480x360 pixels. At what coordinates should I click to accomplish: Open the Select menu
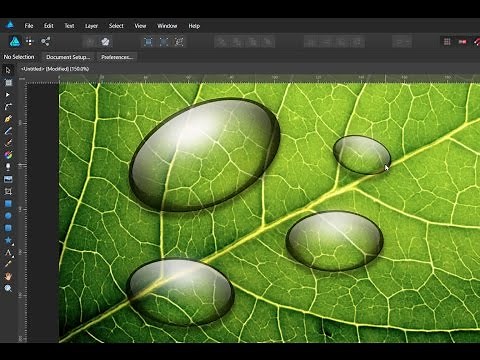point(116,26)
